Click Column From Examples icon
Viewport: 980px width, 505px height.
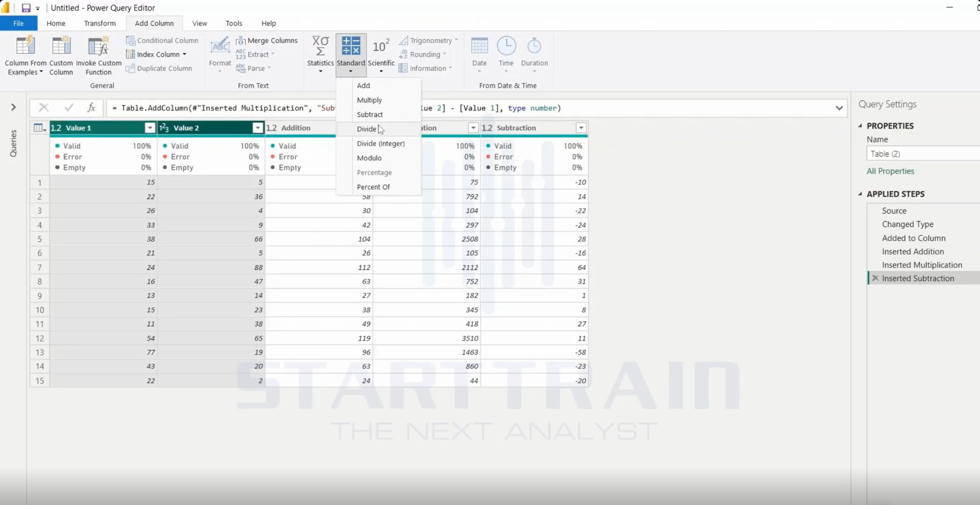click(x=25, y=46)
